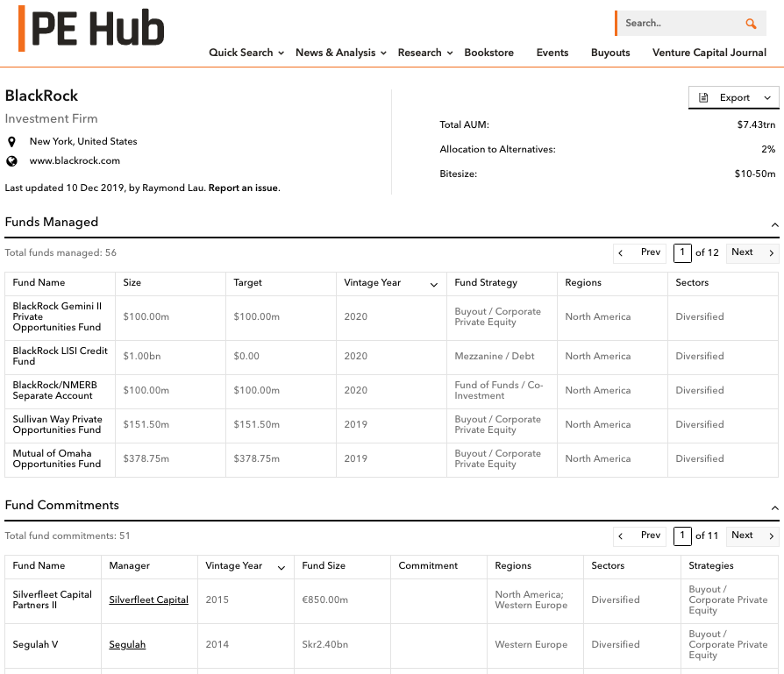
Task: Click Total fund commitments: 51 text
Action: (x=68, y=536)
